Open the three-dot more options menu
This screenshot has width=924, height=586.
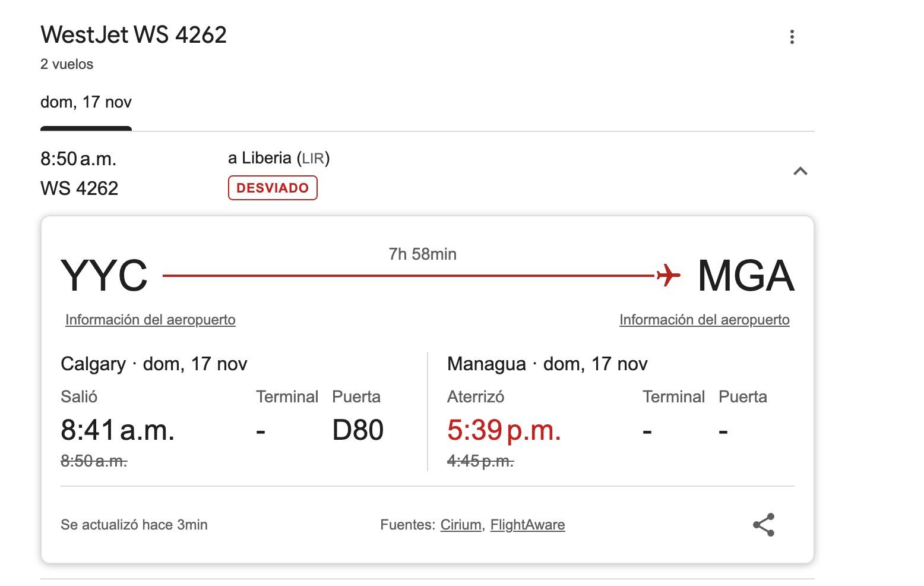(x=792, y=37)
